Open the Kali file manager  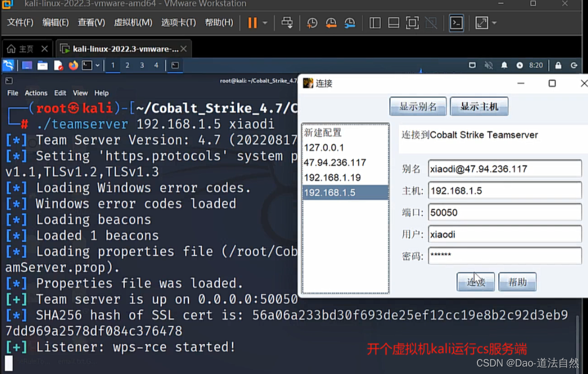coord(42,65)
